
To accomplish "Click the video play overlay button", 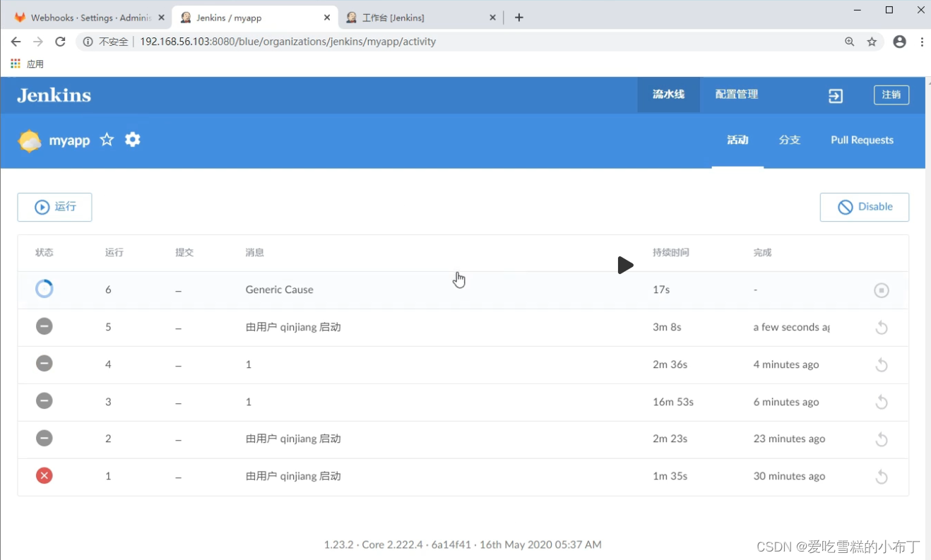I will click(625, 266).
